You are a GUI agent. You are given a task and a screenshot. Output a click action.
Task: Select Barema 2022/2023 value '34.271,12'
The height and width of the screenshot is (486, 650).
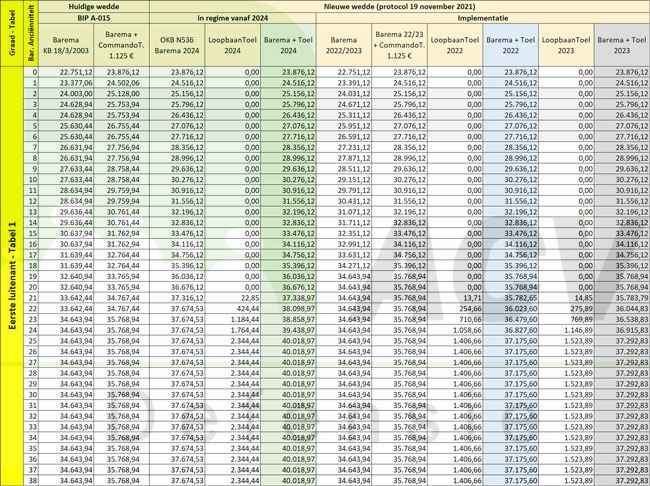(354, 266)
